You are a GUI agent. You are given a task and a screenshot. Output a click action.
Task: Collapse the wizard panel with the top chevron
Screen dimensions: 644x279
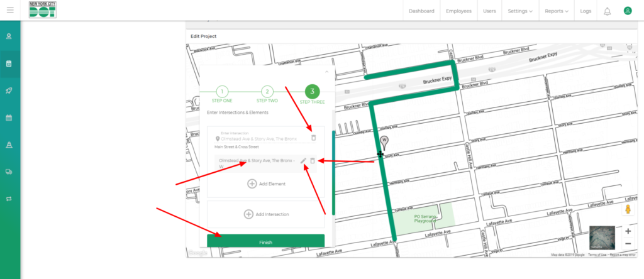(326, 72)
